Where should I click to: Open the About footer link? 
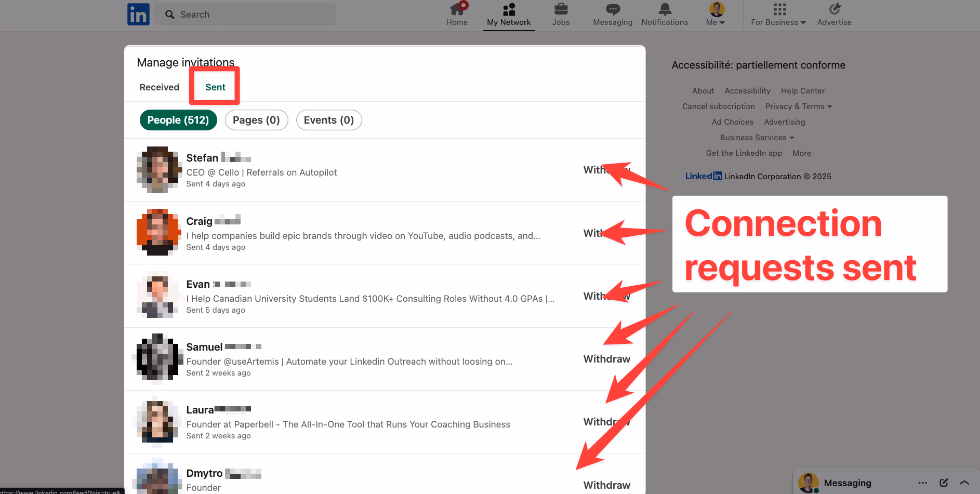[703, 91]
